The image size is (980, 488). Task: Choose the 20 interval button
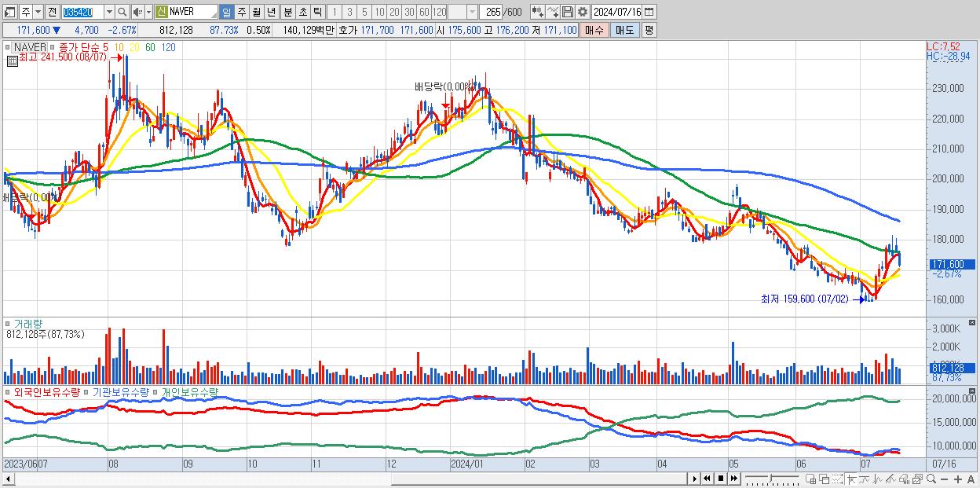(x=394, y=13)
